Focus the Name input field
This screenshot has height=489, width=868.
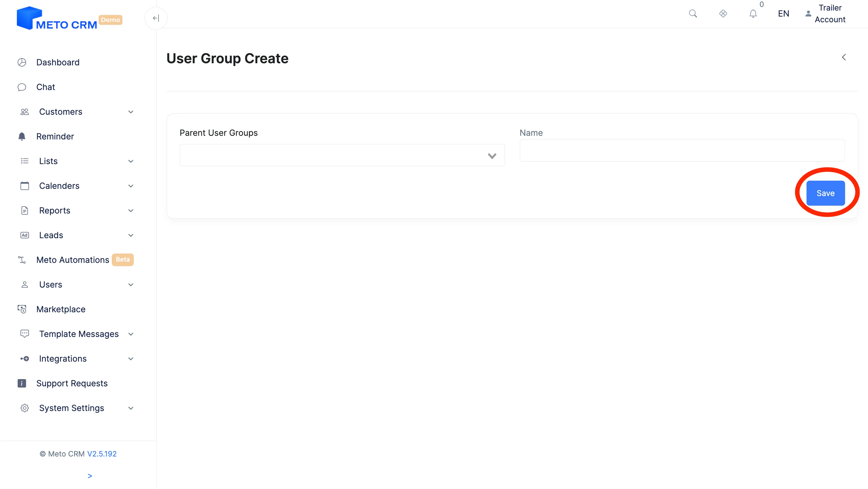pos(682,151)
